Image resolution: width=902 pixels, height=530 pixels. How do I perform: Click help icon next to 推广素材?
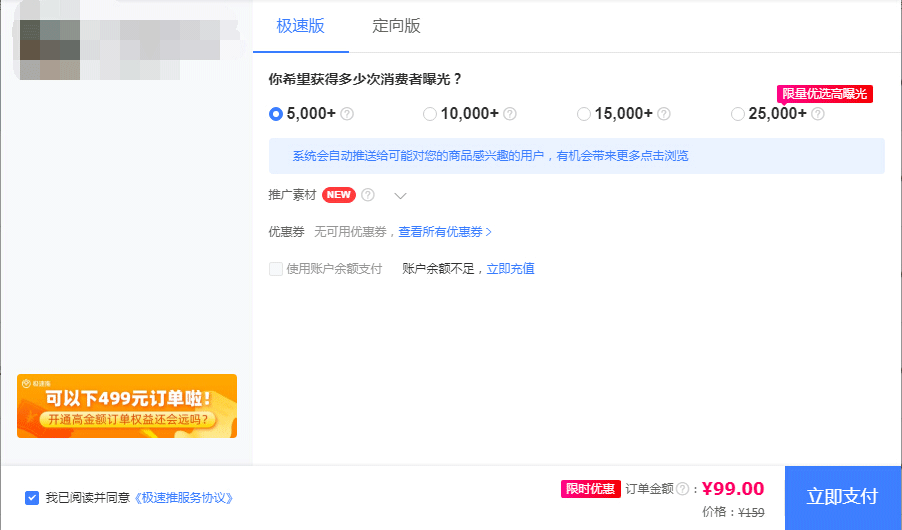pyautogui.click(x=368, y=195)
